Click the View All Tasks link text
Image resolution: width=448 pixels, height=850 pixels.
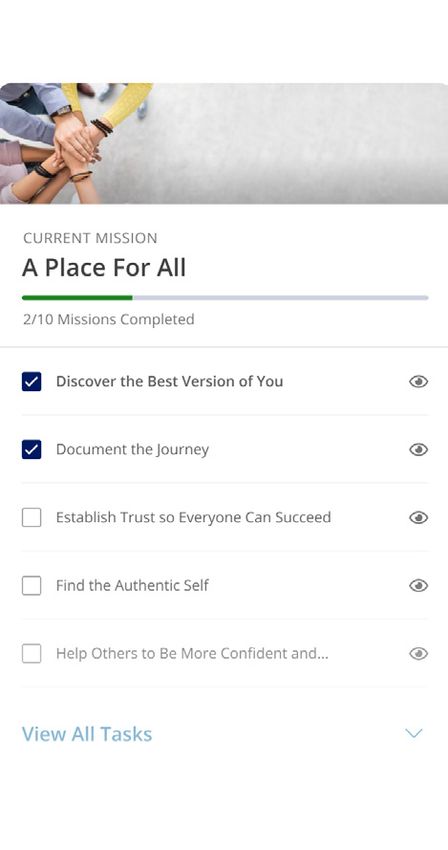pos(87,734)
